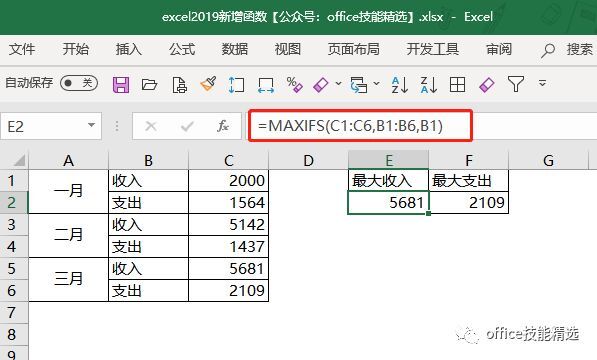Click merged cell 一月
This screenshot has height=360, width=597.
69,191
